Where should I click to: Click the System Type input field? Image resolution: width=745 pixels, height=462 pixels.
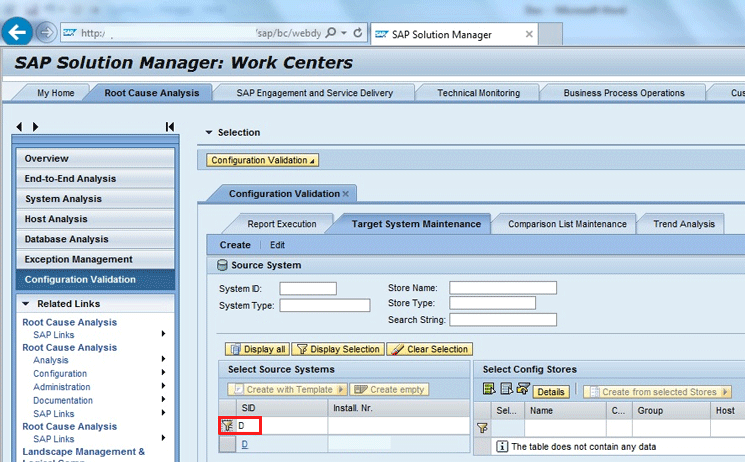click(325, 305)
